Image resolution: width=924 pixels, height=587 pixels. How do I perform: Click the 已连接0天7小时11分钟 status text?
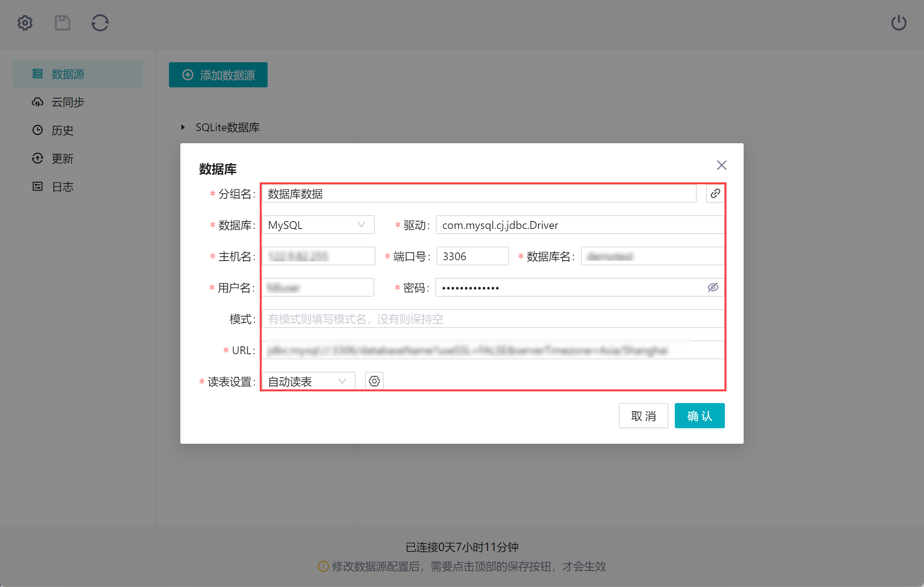tap(462, 547)
